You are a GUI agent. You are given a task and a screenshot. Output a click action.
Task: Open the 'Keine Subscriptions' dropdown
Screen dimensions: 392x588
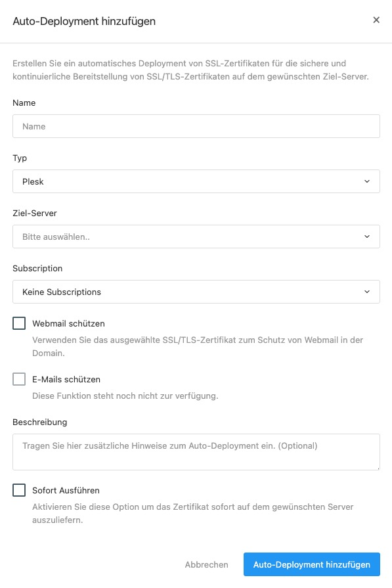point(196,292)
